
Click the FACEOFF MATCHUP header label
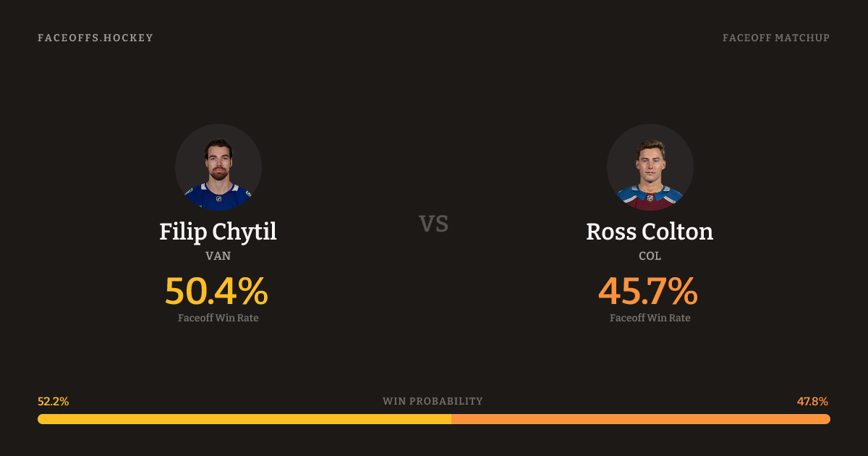click(775, 38)
